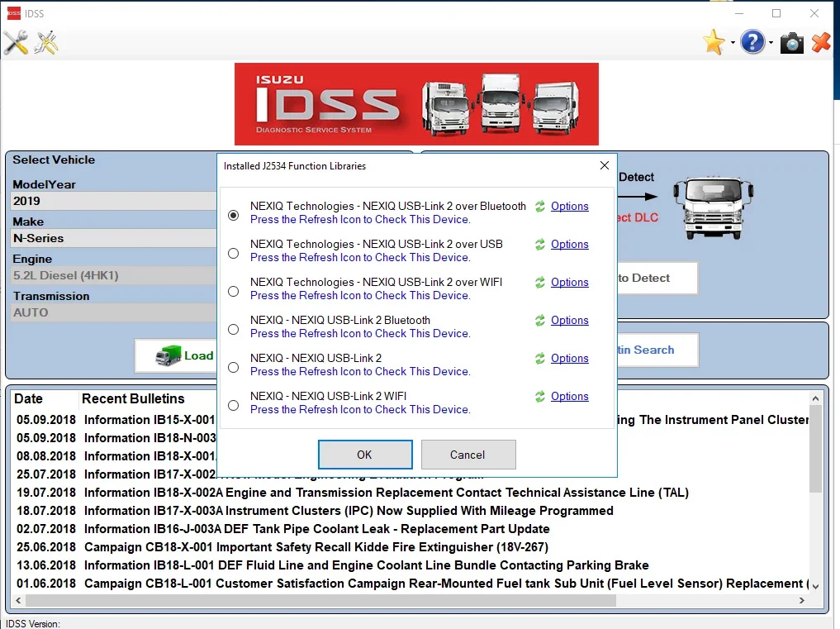Click the Detect button behind the dialog
This screenshot has width=840, height=629.
[x=657, y=278]
